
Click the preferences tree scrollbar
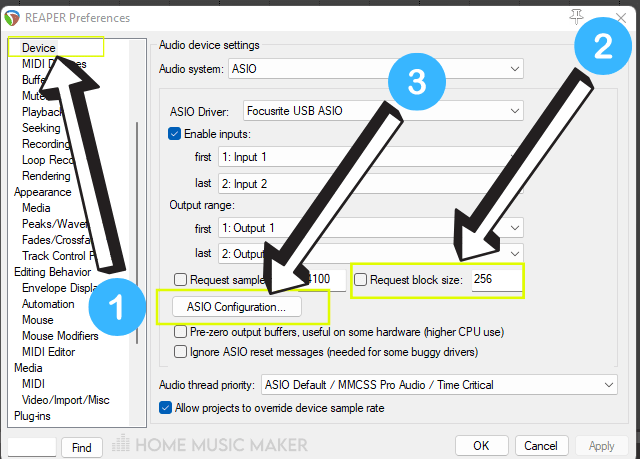tap(137, 233)
